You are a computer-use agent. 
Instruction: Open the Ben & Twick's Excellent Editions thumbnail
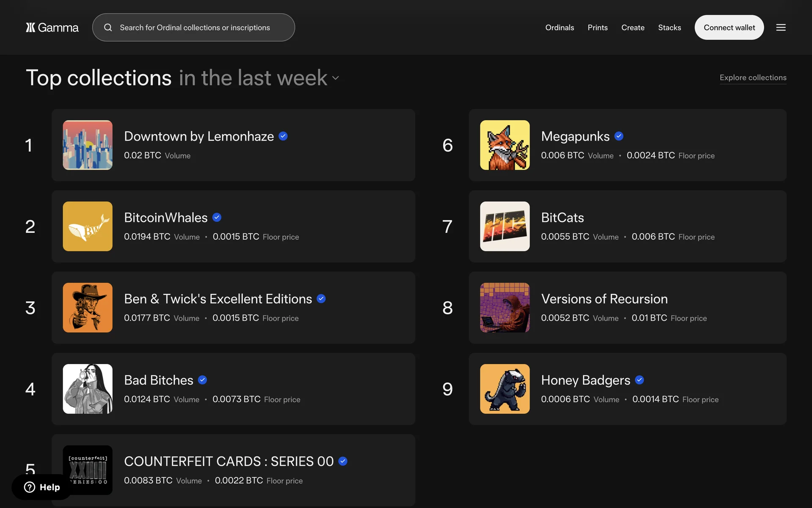click(x=88, y=308)
